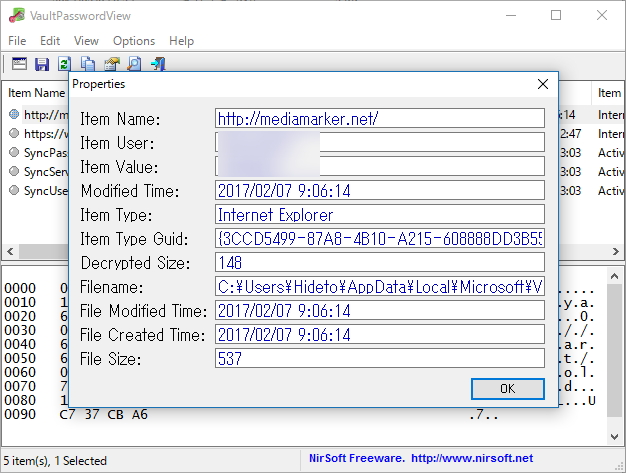
Task: Select the icon of the SyncPas row
Action: [14, 152]
